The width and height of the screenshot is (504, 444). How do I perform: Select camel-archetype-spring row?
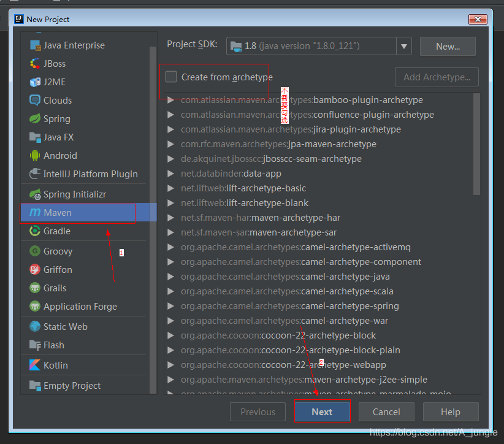319,306
